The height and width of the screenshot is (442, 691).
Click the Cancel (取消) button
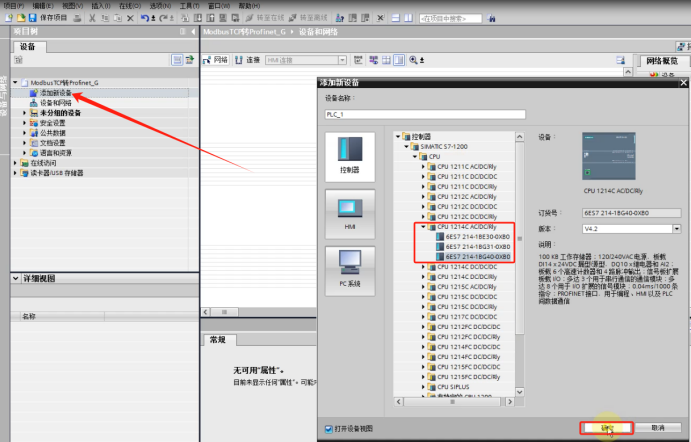(x=658, y=427)
